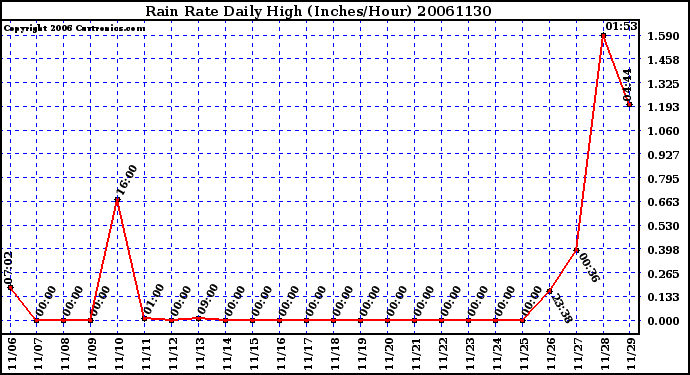Select the '11/26' date label
This screenshot has height=375, width=690.
click(x=552, y=354)
